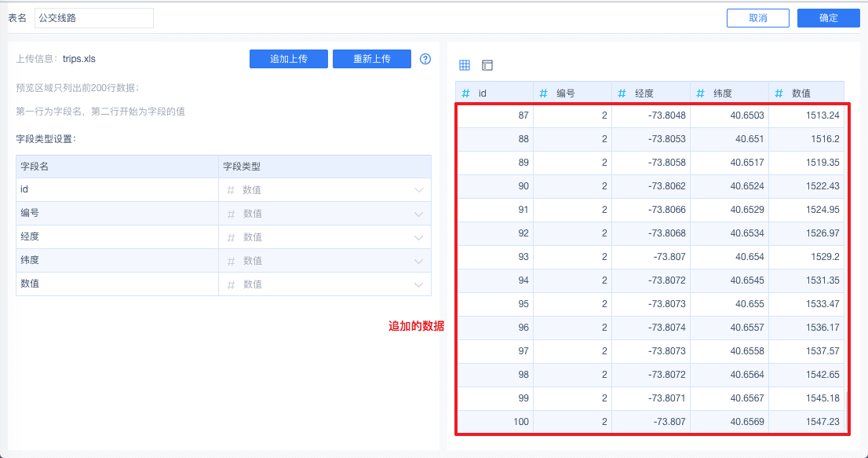Click the 经度 column type icon
868x458 pixels.
(x=622, y=93)
